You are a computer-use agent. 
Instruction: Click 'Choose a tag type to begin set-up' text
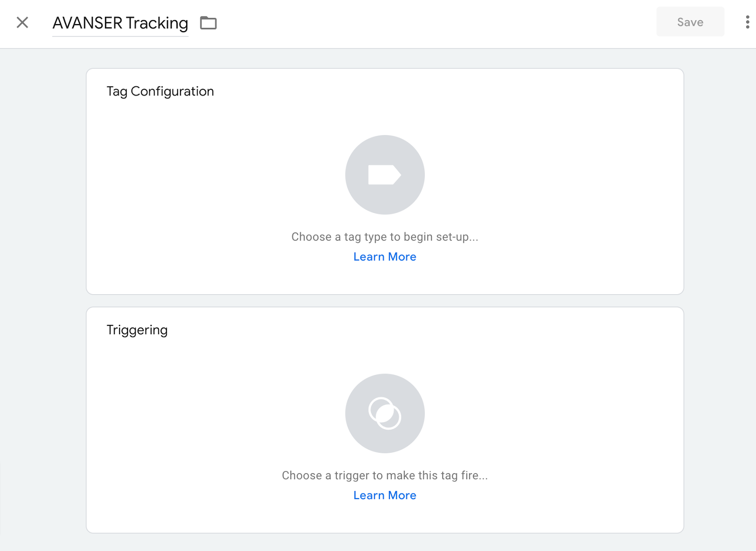click(385, 237)
